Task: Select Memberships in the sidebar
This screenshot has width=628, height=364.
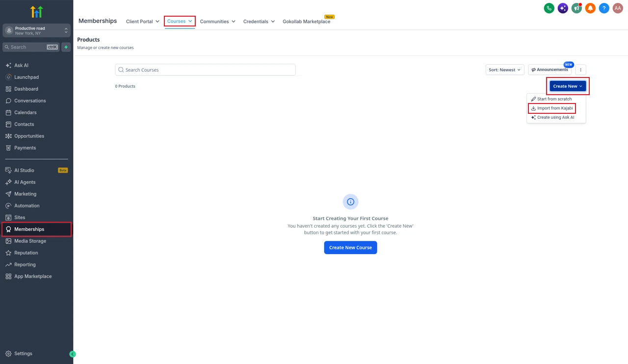Action: point(37,229)
